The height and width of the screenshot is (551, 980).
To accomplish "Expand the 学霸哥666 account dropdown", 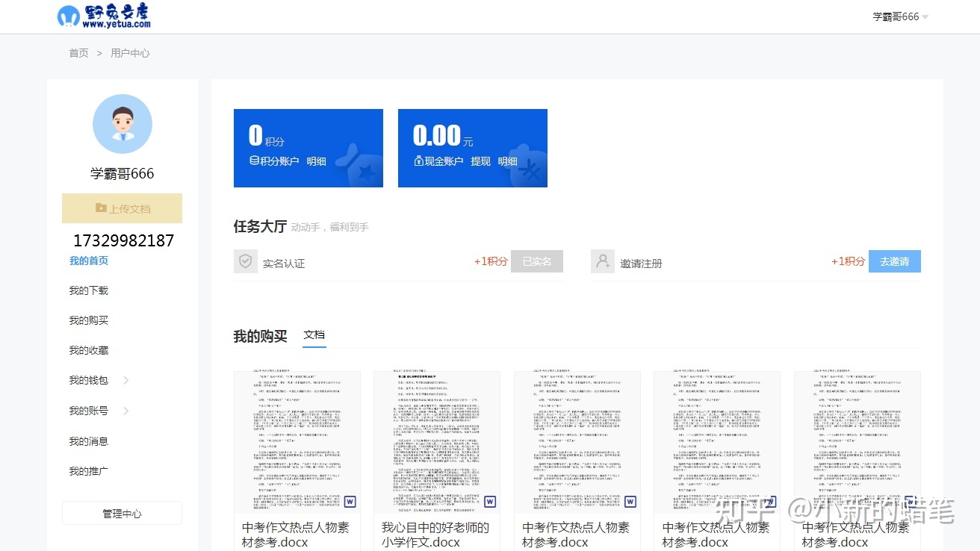I will (899, 16).
